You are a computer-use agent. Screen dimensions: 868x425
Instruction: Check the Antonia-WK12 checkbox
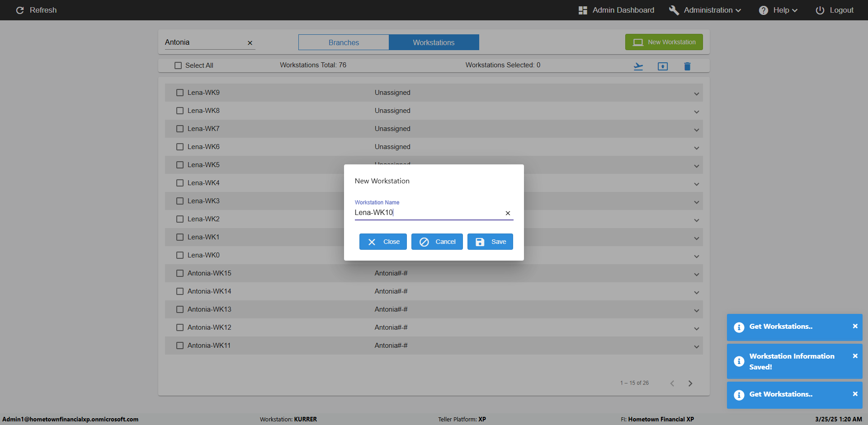point(180,327)
